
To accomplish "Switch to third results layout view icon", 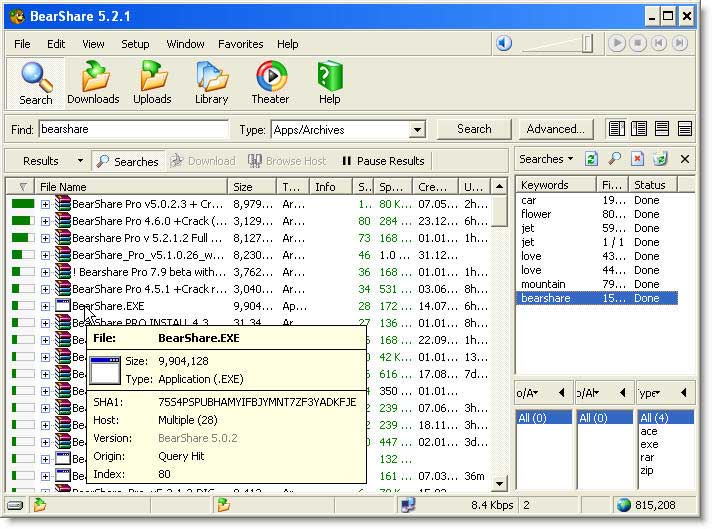I will pos(662,129).
